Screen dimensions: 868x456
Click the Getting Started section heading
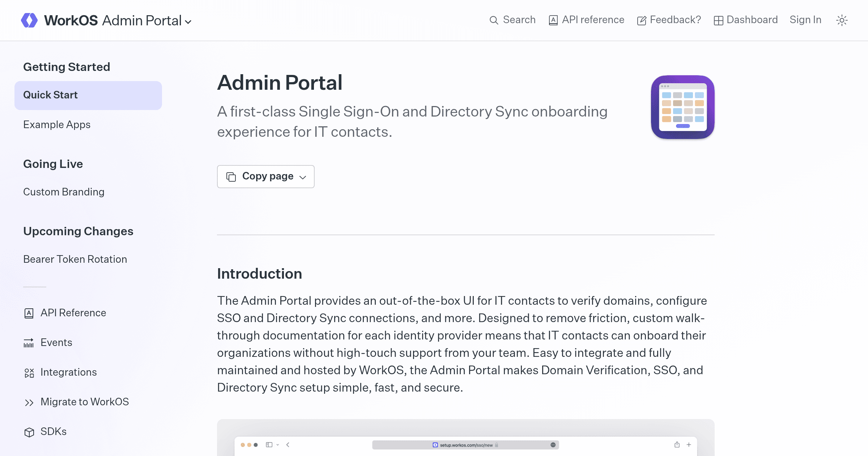coord(67,67)
